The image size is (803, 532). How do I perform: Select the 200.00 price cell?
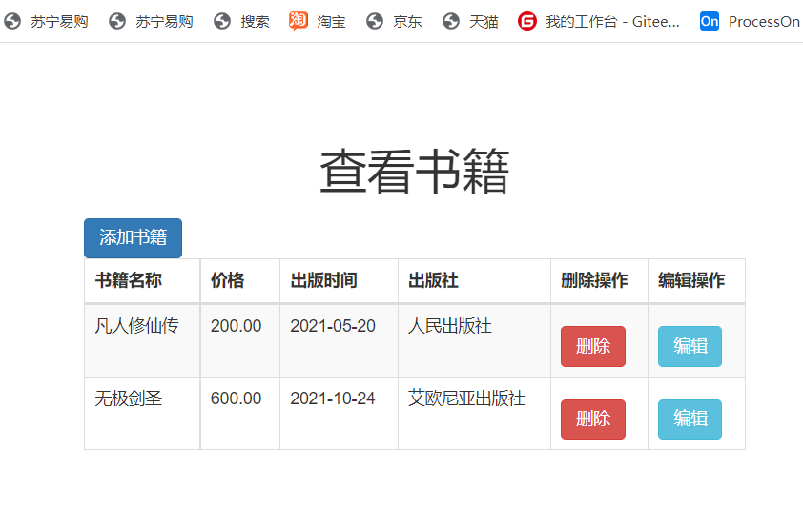[x=240, y=341]
